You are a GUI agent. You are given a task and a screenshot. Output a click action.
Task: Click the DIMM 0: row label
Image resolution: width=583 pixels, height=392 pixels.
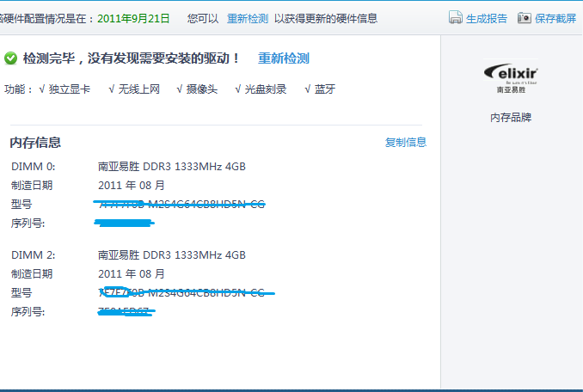33,167
